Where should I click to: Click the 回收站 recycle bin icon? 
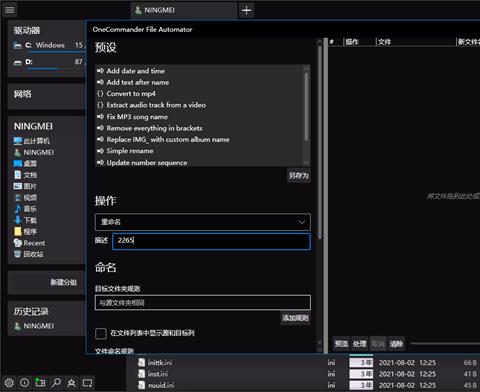(x=18, y=254)
